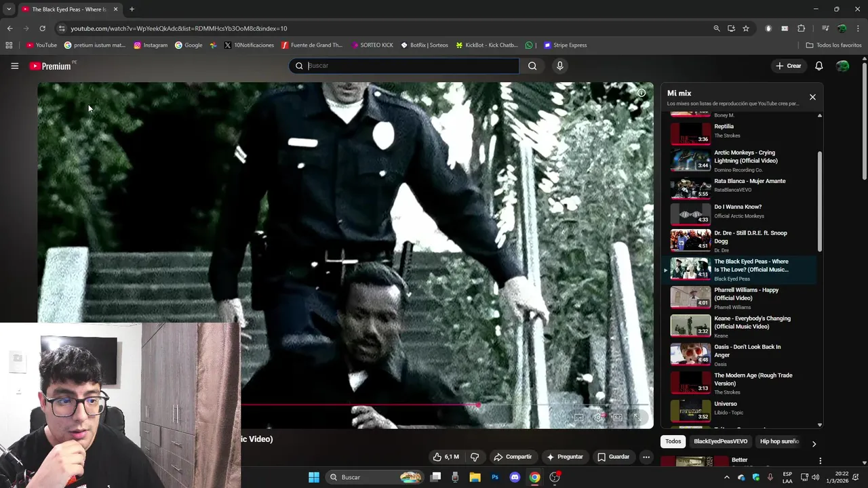Viewport: 868px width, 488px height.
Task: Open Chrome zoom magnifier in the address bar
Action: (716, 28)
